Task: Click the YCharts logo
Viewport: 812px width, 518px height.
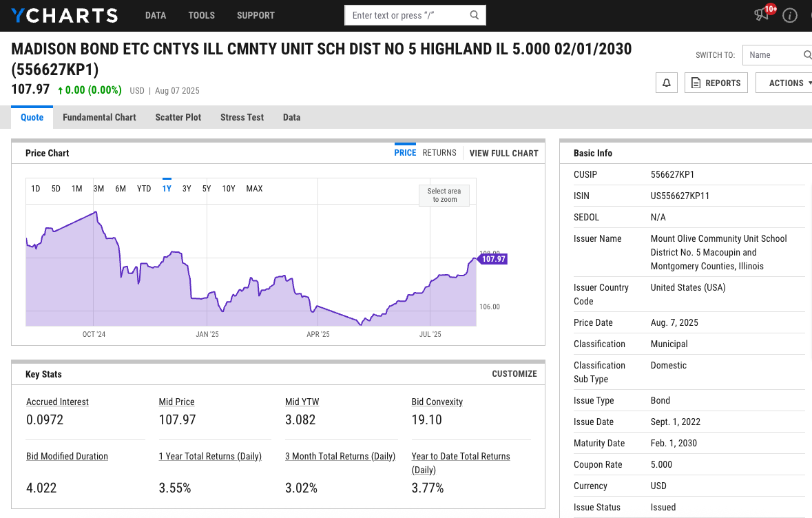Action: pyautogui.click(x=64, y=15)
